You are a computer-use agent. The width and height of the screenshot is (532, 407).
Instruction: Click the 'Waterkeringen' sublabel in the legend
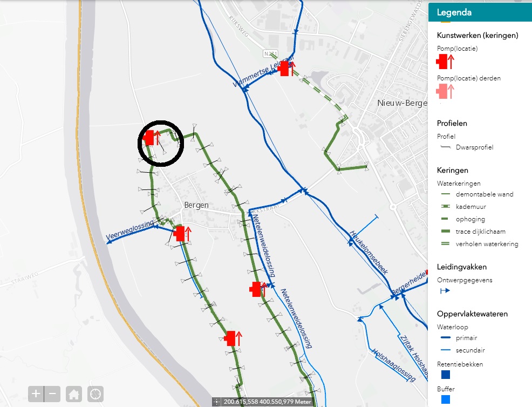pyautogui.click(x=459, y=184)
